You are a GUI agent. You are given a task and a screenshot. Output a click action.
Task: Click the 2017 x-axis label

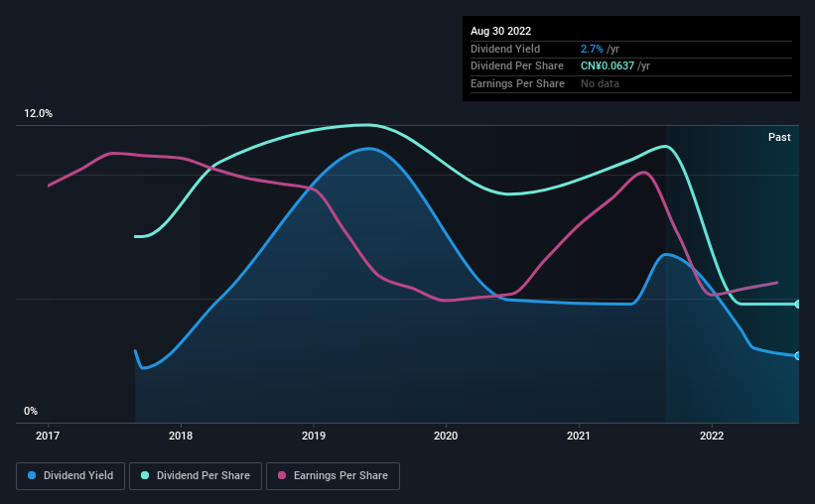[x=48, y=436]
